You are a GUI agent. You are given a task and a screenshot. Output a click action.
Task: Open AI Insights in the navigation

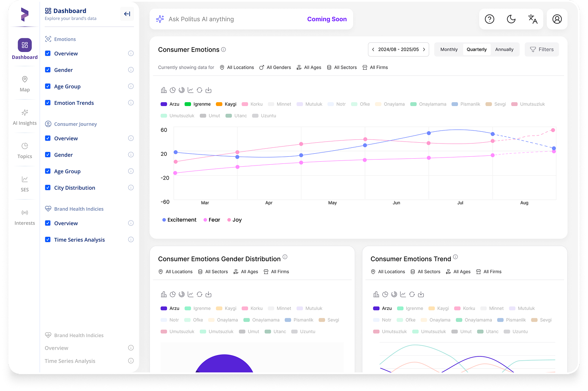pos(24,117)
